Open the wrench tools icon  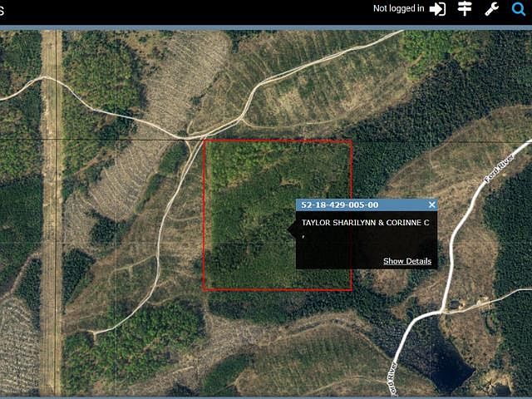[491, 9]
